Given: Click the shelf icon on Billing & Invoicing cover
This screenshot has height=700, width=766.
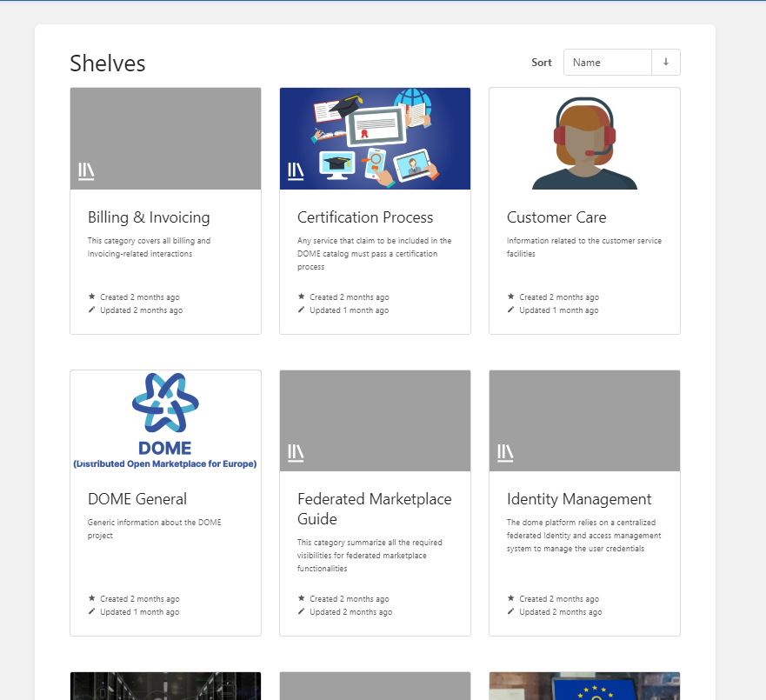Looking at the screenshot, I should click(86, 171).
